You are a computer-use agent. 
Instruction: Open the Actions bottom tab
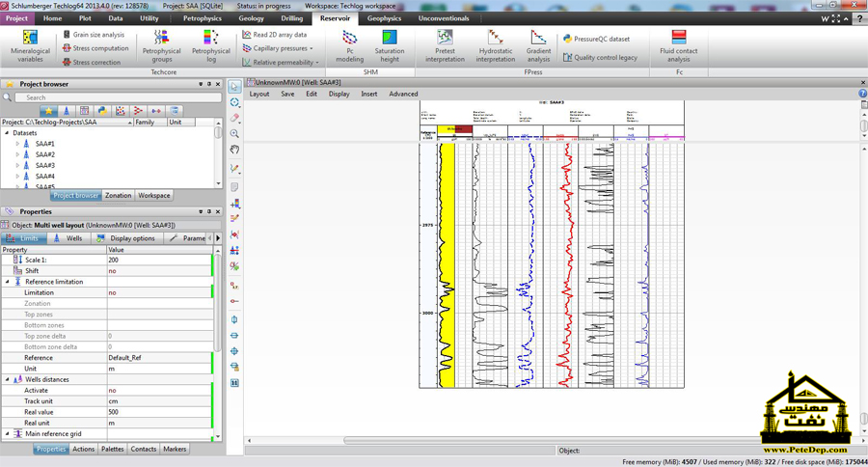tap(84, 450)
